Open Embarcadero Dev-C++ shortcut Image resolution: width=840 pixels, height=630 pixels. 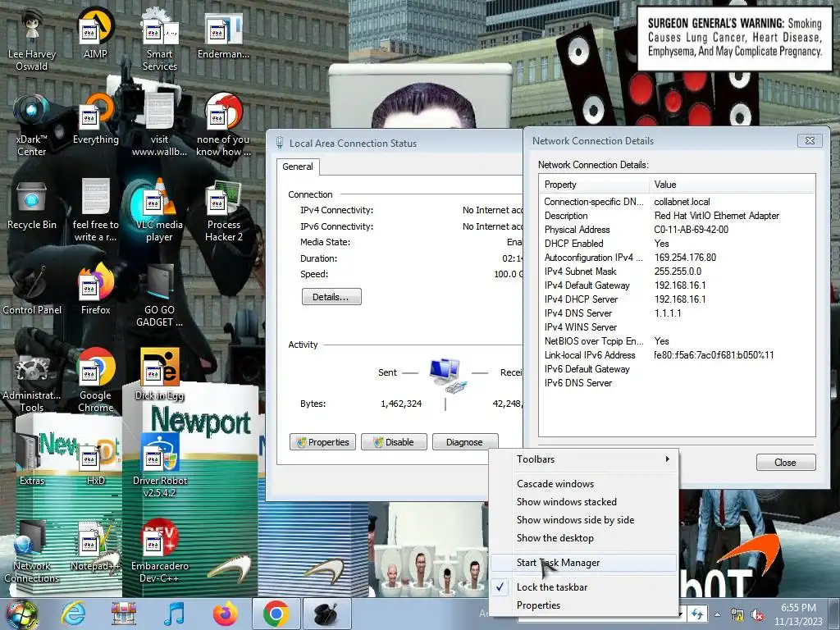pos(160,550)
